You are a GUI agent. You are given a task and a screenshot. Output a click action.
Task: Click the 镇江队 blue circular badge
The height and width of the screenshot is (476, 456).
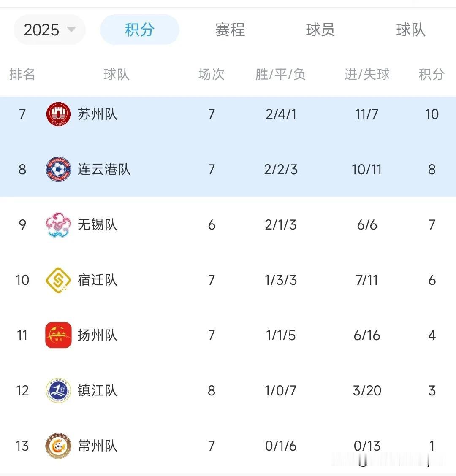pyautogui.click(x=58, y=390)
